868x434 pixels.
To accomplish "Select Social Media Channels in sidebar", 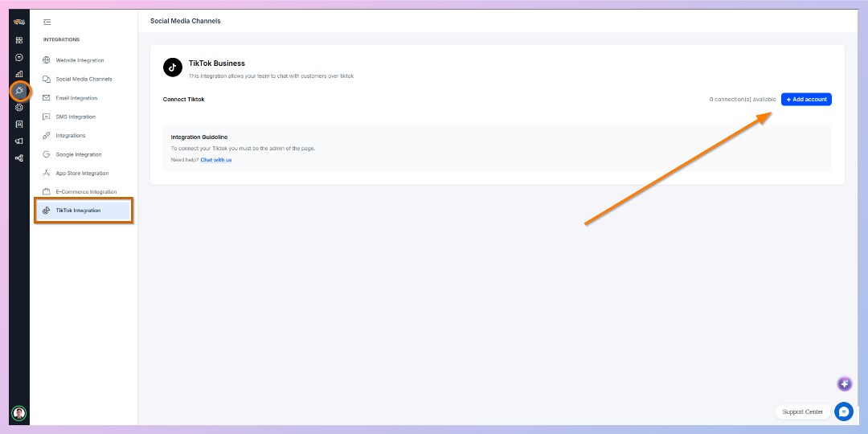I will pos(83,79).
